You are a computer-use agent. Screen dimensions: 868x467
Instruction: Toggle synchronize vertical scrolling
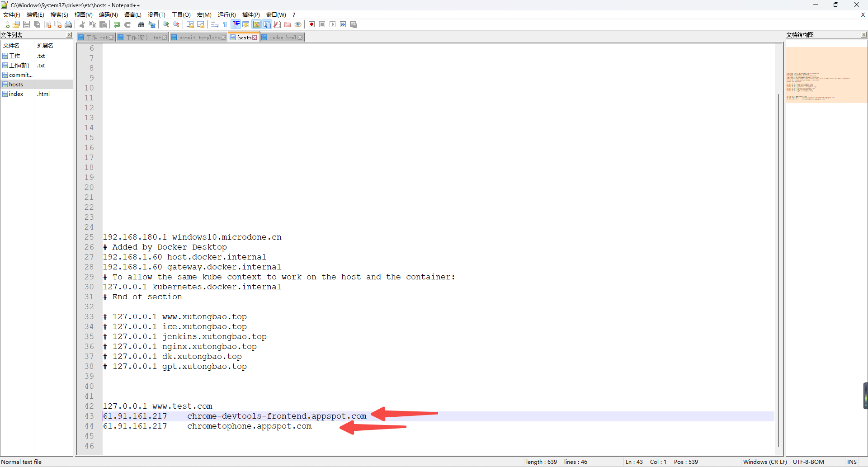(x=190, y=24)
